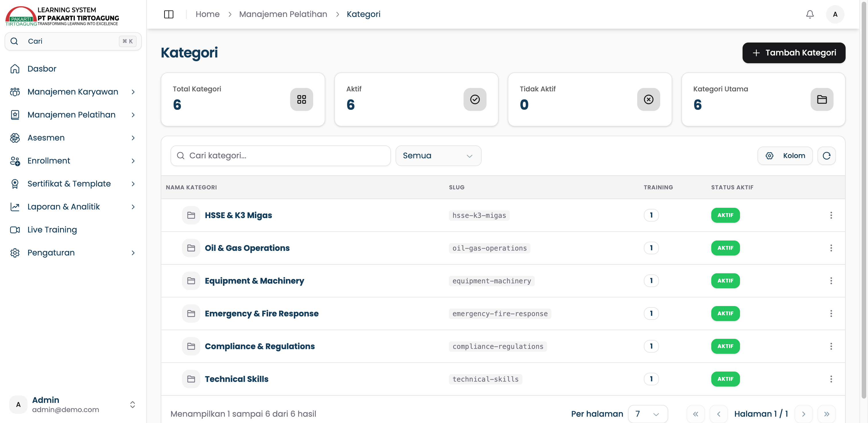Click the Live Training camera icon
868x423 pixels.
[x=15, y=229]
